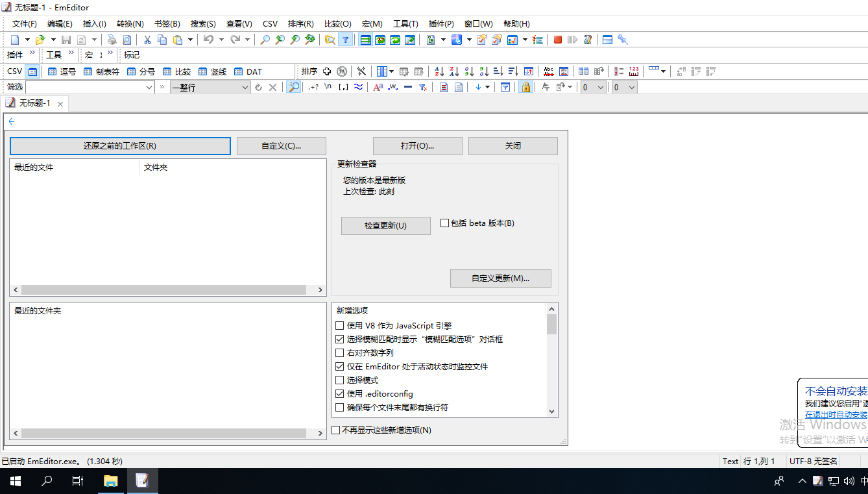Check 右对齐数字列 option
The image size is (868, 494).
339,353
